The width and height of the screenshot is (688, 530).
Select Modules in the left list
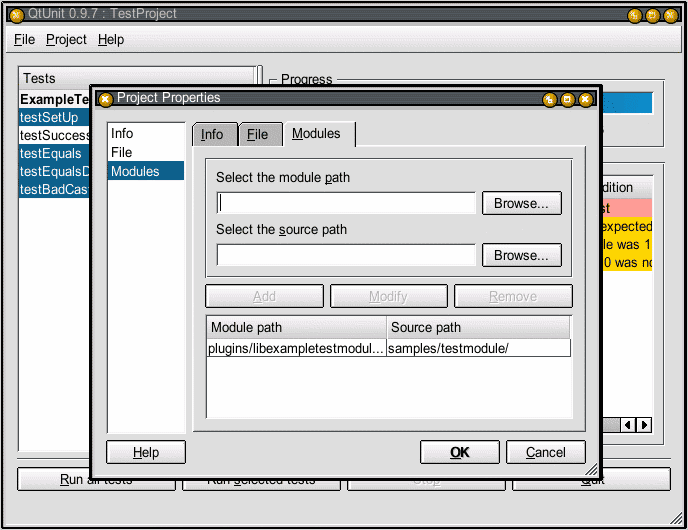click(x=146, y=171)
